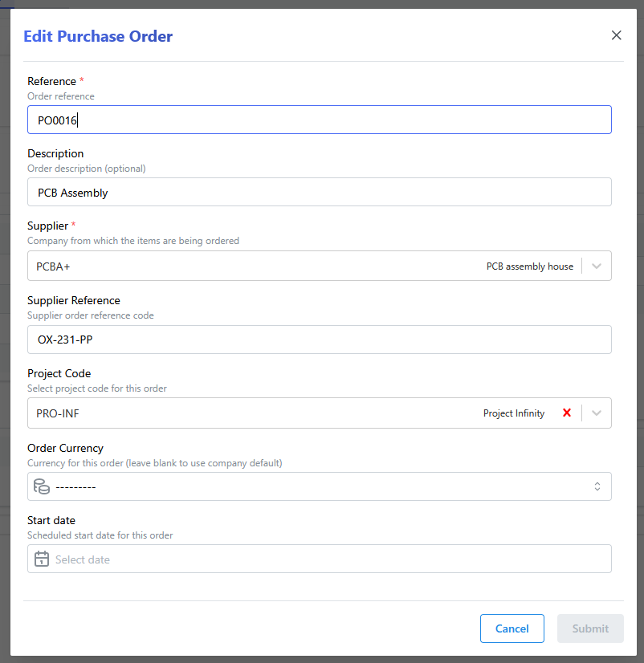The image size is (644, 663).
Task: Click the Supplier Reference field OX-231-PP
Action: (x=320, y=340)
